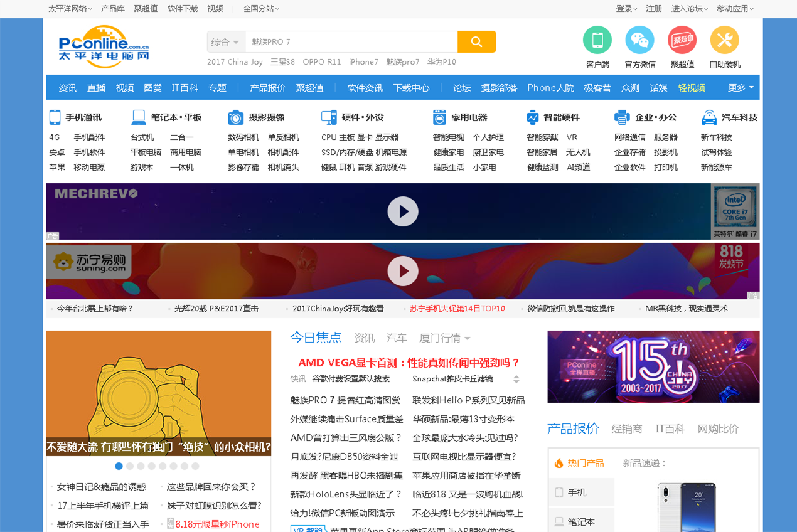Select the second carousel dot
The width and height of the screenshot is (797, 532).
[x=130, y=466]
